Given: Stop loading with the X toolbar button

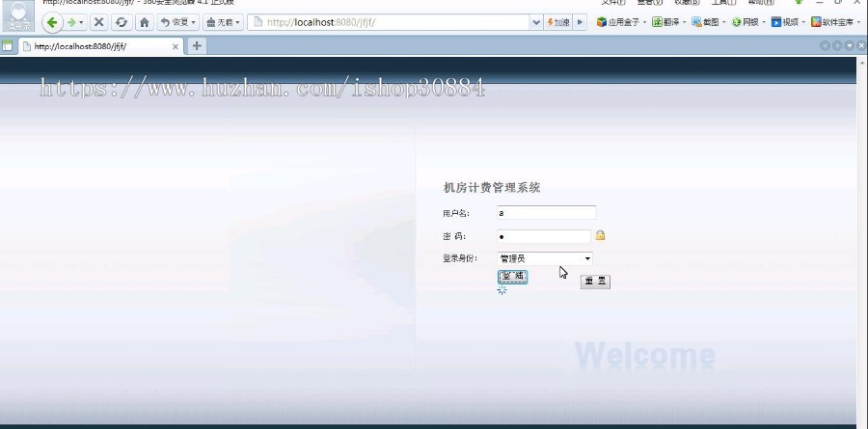Looking at the screenshot, I should 98,23.
